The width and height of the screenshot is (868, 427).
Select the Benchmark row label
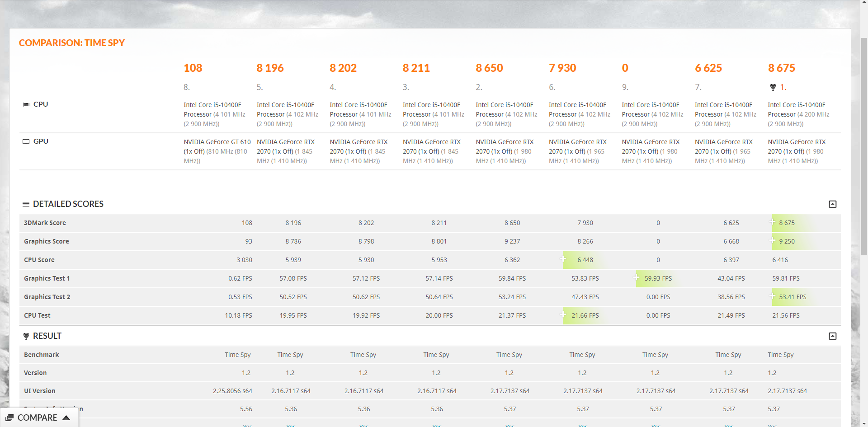coord(42,355)
